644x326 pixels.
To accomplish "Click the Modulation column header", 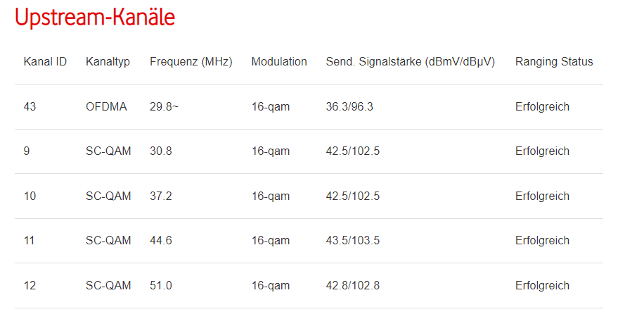I will (x=279, y=62).
